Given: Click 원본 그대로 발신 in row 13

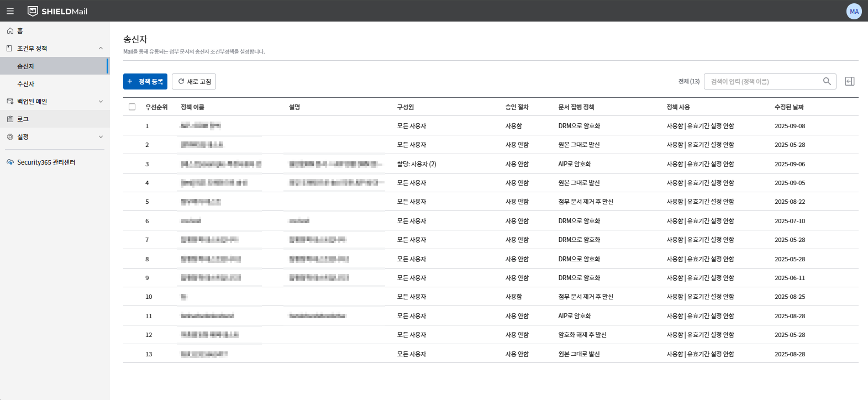Looking at the screenshot, I should [579, 354].
